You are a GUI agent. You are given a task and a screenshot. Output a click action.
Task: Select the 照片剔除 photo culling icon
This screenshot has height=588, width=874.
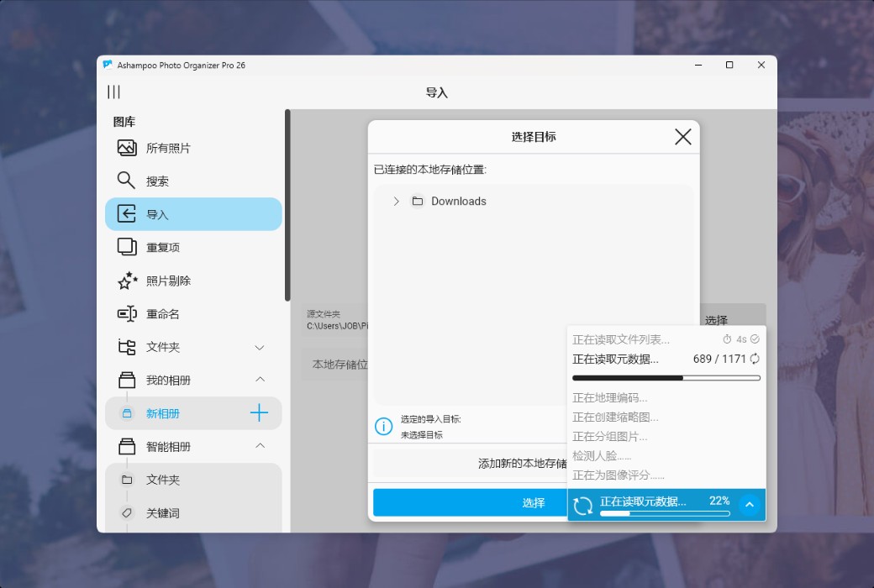127,281
